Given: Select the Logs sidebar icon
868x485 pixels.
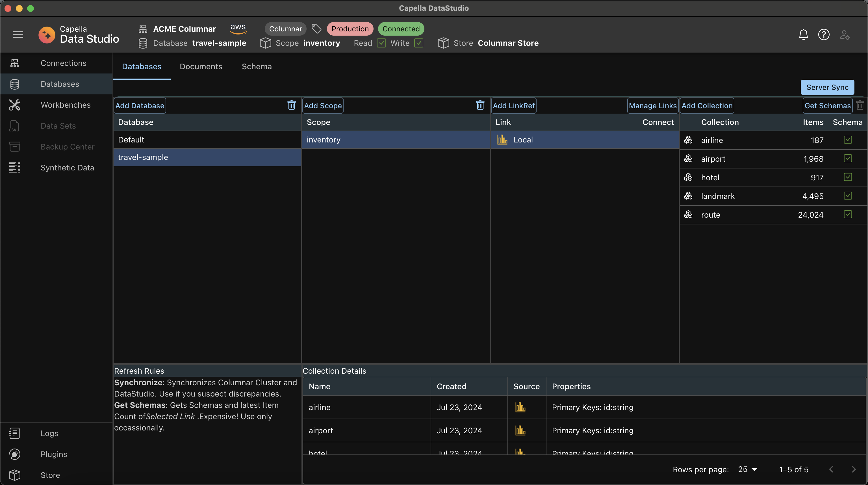Looking at the screenshot, I should pyautogui.click(x=14, y=433).
